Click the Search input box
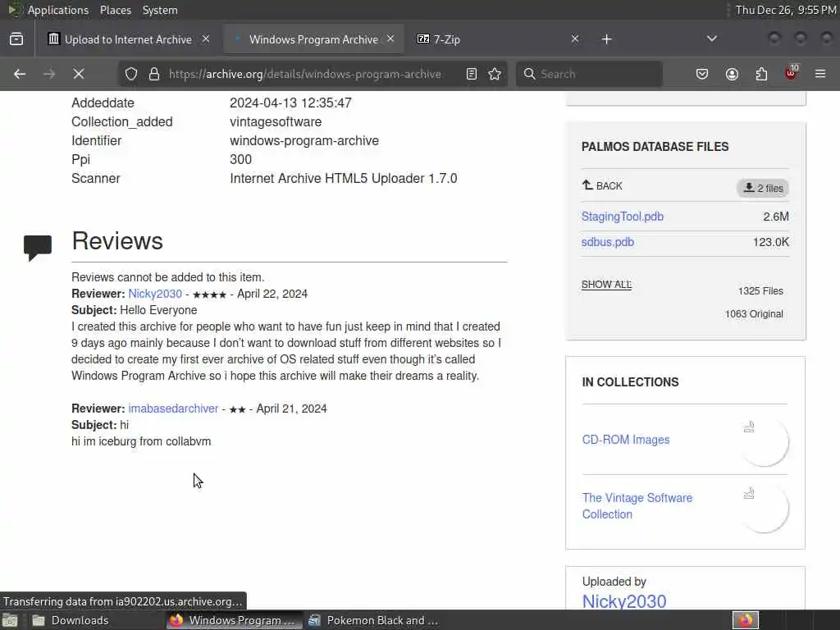Image resolution: width=840 pixels, height=630 pixels. [x=589, y=74]
